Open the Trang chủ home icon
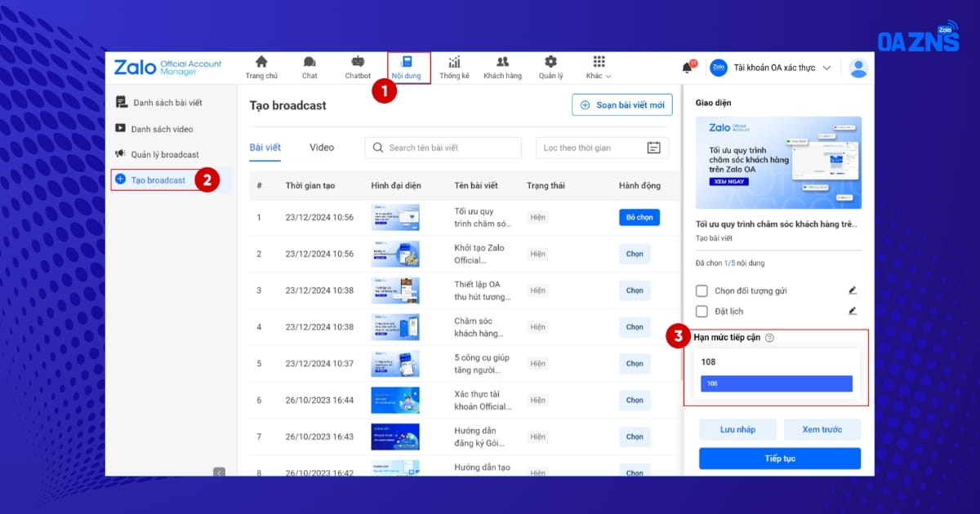 coord(261,62)
